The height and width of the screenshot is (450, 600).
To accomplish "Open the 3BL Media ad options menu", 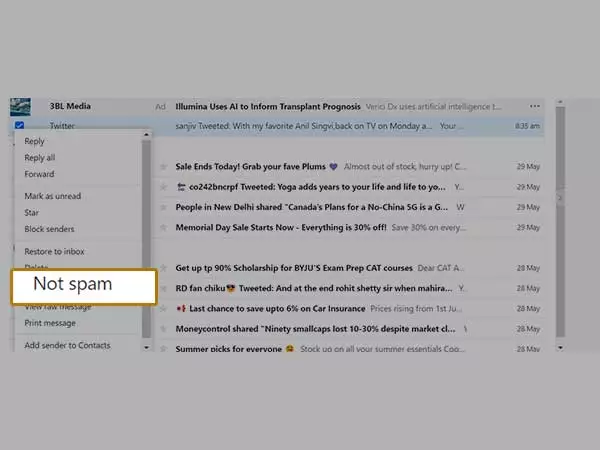I will pyautogui.click(x=535, y=106).
